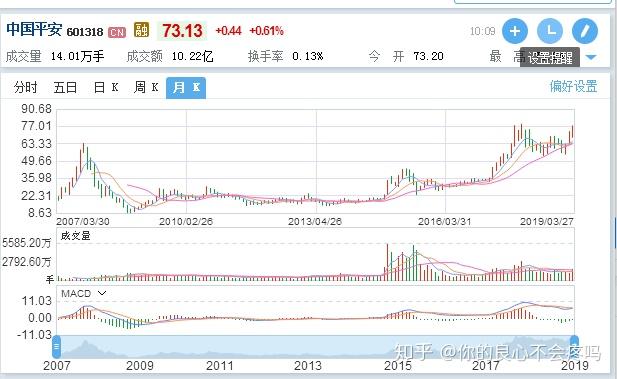The width and height of the screenshot is (617, 379).
Task: Click the blue plus add-to-watchlist icon
Action: point(515,31)
